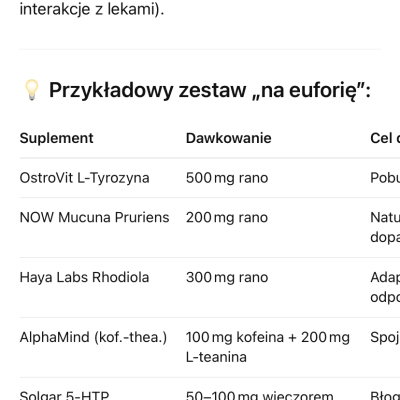Select the OstroVit L-Tyrozyna cell
This screenshot has width=400, height=400.
click(84, 178)
